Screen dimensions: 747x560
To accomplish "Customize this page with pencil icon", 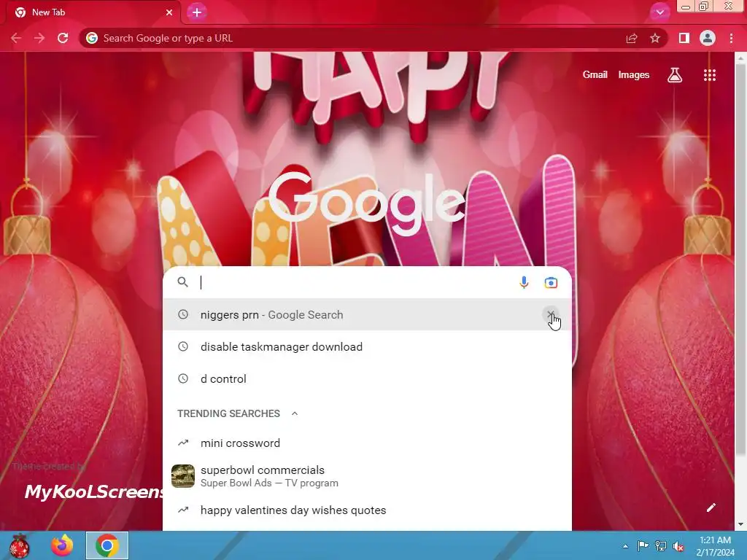I will pos(711,507).
